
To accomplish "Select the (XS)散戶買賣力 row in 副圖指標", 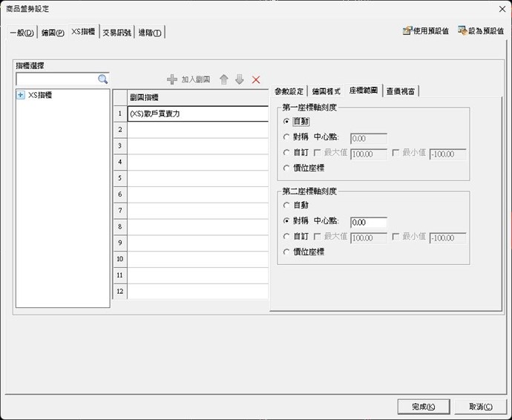I will point(197,114).
